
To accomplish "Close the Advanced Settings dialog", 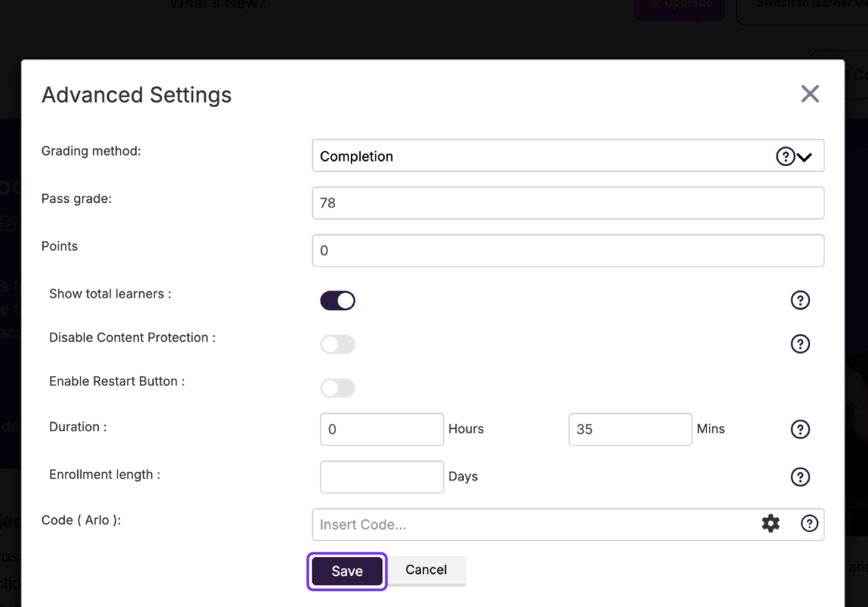I will pyautogui.click(x=810, y=94).
